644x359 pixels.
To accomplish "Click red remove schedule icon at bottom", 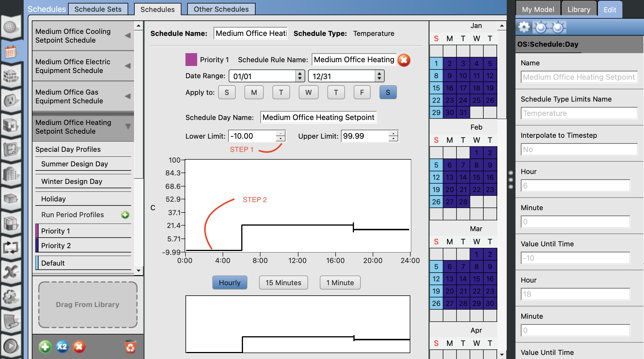I will pos(79,347).
